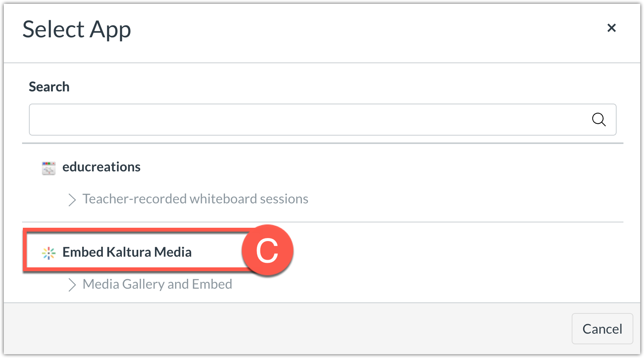Expand the Media Gallery and Embed chevron
644x358 pixels.
72,284
